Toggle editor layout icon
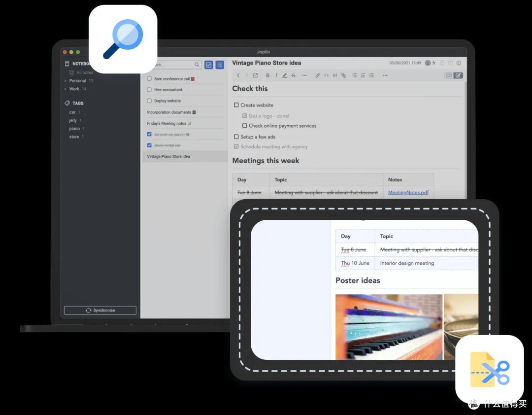Image resolution: width=532 pixels, height=415 pixels. (450, 63)
